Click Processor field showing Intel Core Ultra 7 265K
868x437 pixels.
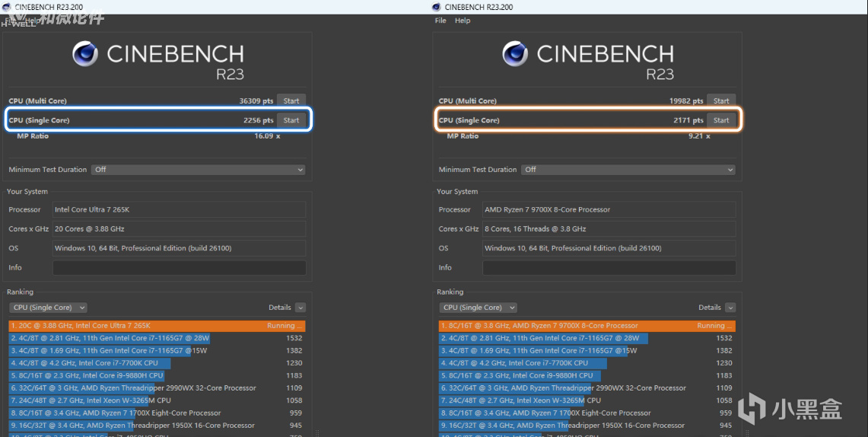coord(180,209)
